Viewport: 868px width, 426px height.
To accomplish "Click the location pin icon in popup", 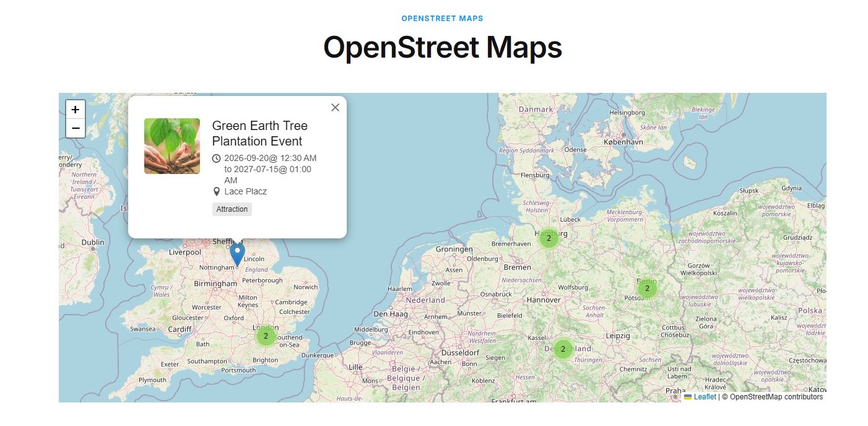I will point(216,192).
